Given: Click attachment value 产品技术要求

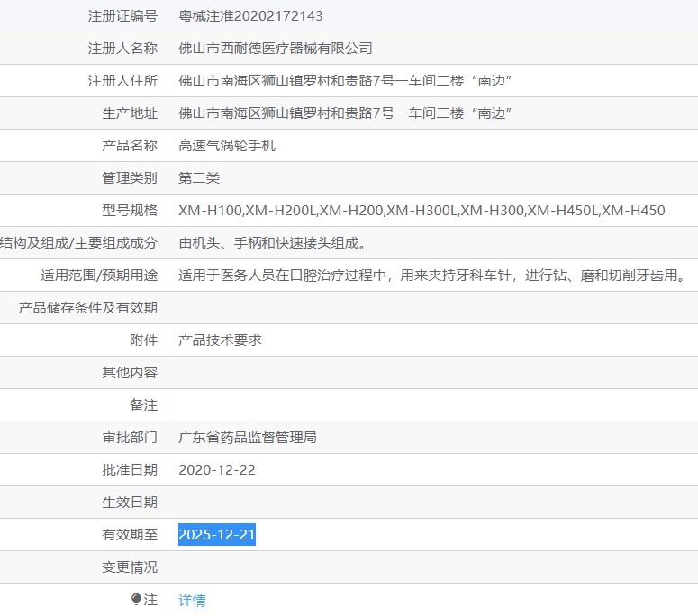Looking at the screenshot, I should [220, 340].
